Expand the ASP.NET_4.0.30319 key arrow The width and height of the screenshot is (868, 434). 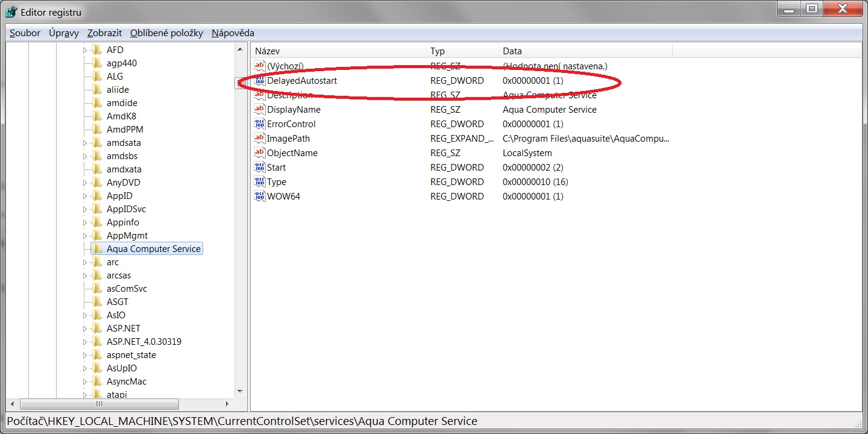pos(85,342)
